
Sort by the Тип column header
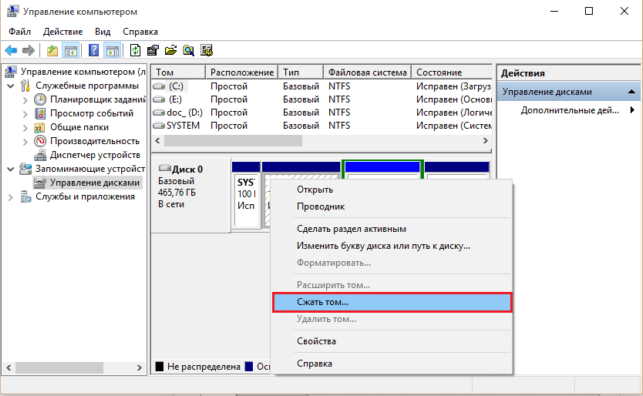point(301,72)
